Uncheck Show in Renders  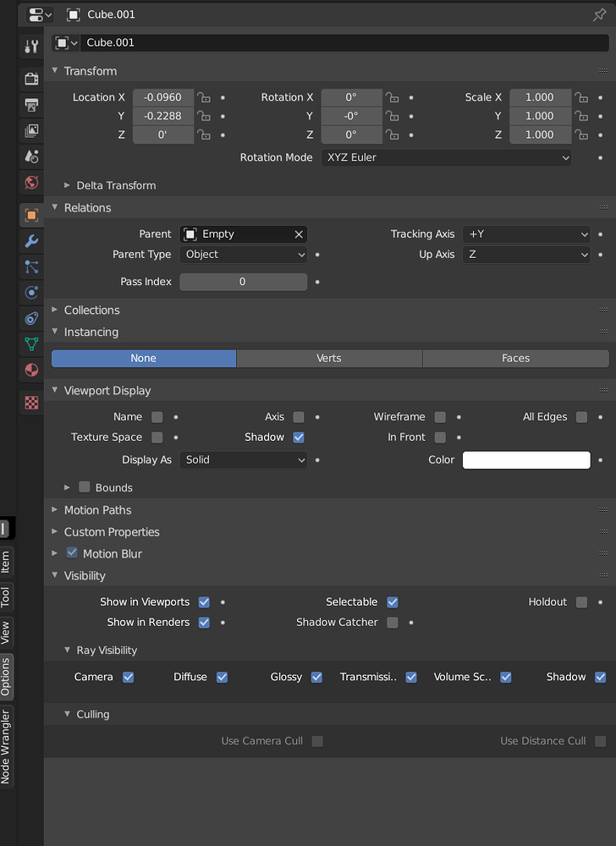tap(204, 623)
